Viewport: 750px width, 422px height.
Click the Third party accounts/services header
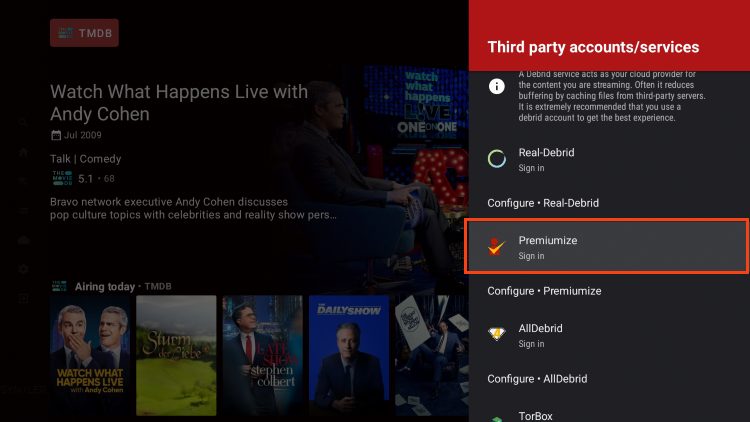593,47
